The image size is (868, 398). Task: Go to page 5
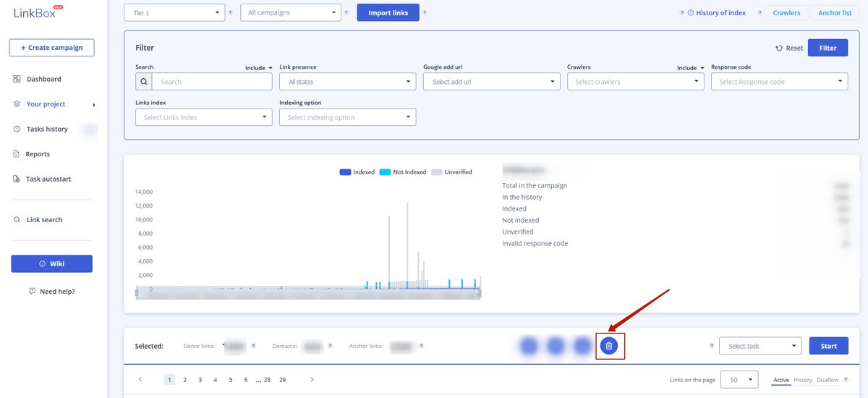(231, 379)
